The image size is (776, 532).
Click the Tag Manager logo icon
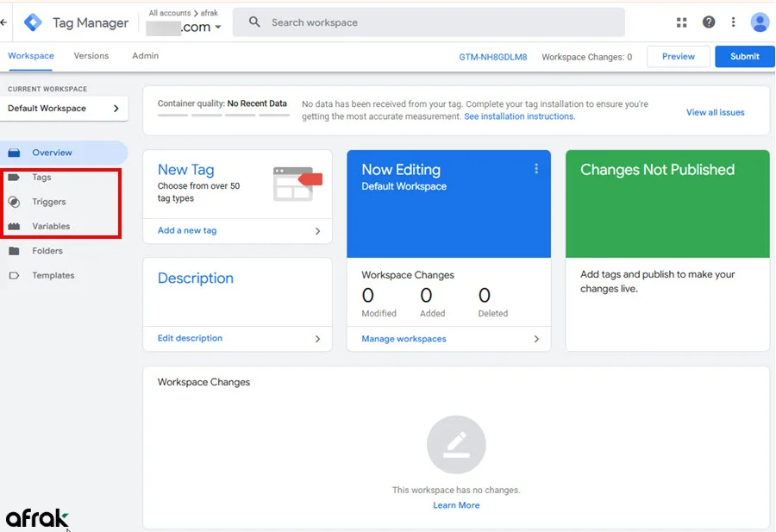coord(33,22)
